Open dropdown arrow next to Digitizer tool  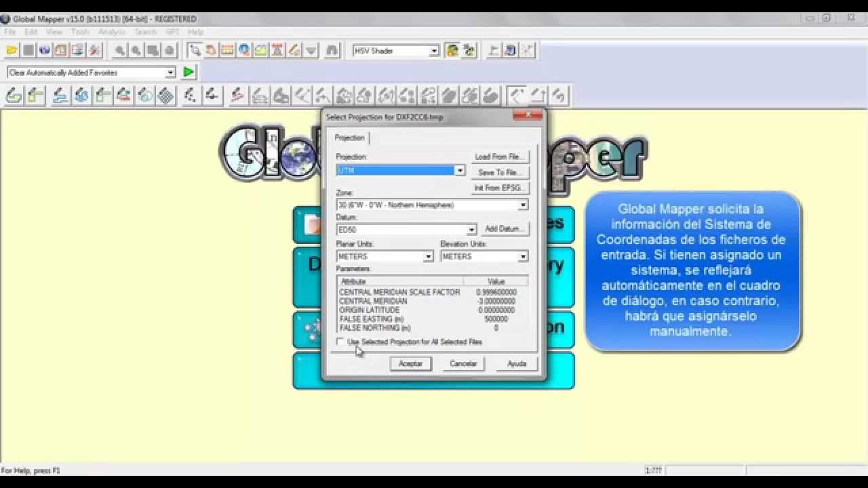point(311,50)
